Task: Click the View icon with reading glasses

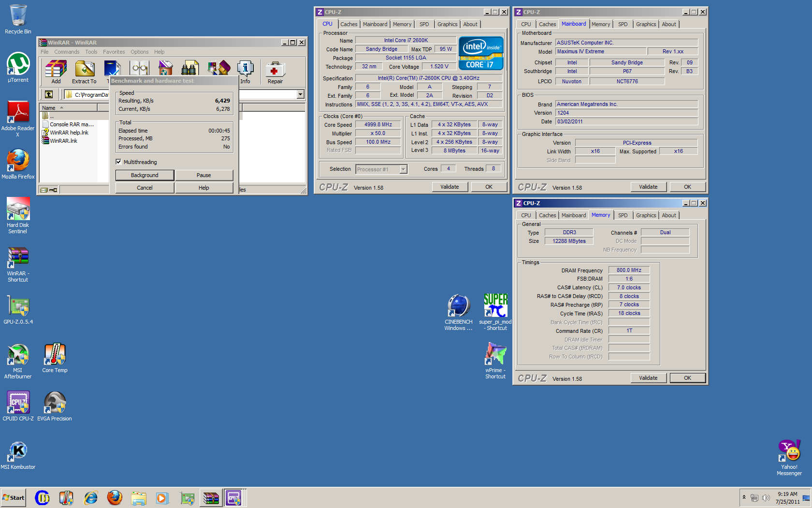Action: click(140, 68)
